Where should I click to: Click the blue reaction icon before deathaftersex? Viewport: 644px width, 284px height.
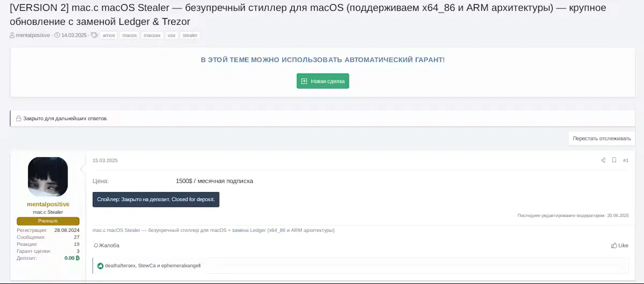pyautogui.click(x=100, y=266)
